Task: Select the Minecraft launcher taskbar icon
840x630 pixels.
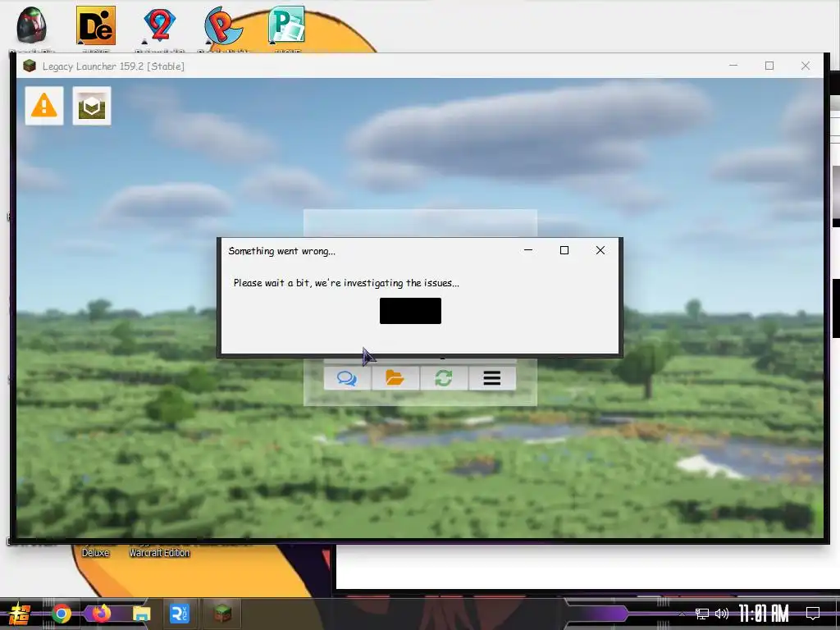Action: (x=222, y=614)
